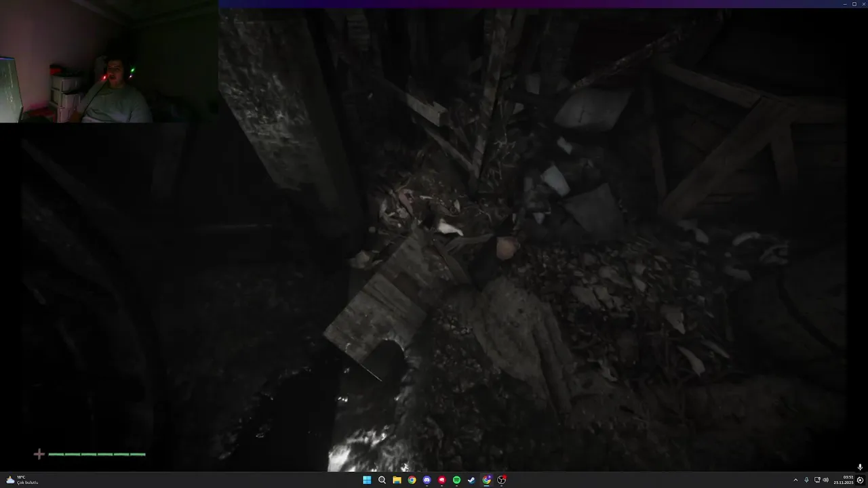Click the circular icon at taskbar end
Image resolution: width=868 pixels, height=488 pixels.
tap(860, 480)
